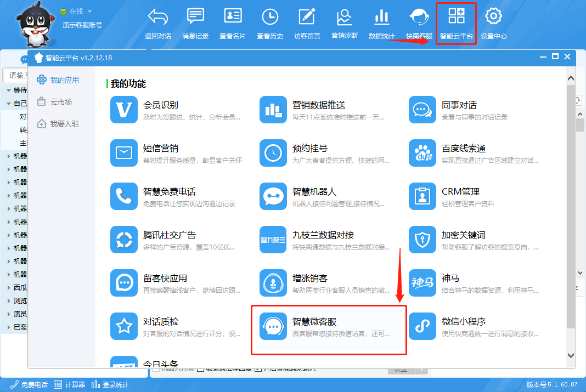Open 数据统计 bar chart icon
The image size is (586, 392).
[x=381, y=23]
